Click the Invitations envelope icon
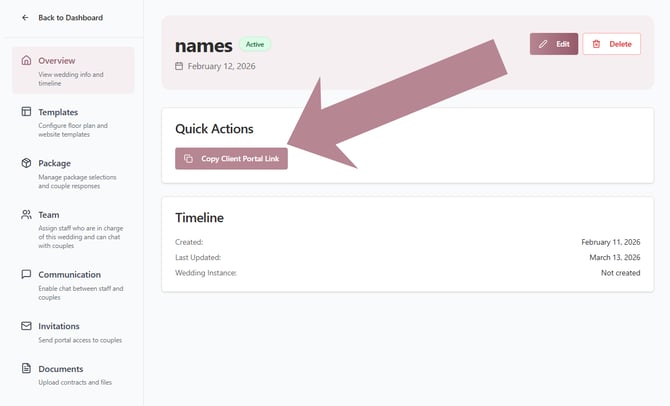Image resolution: width=670 pixels, height=406 pixels. click(x=26, y=326)
